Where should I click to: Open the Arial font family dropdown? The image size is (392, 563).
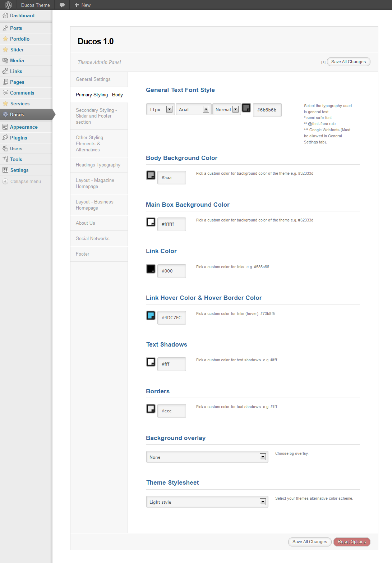tap(193, 109)
